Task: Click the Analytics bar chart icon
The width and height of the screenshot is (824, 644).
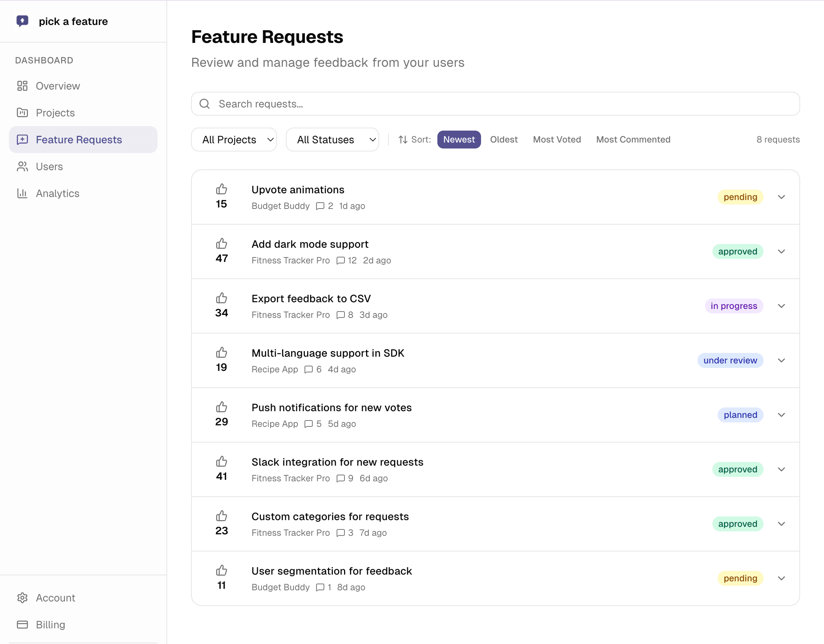Action: tap(22, 193)
